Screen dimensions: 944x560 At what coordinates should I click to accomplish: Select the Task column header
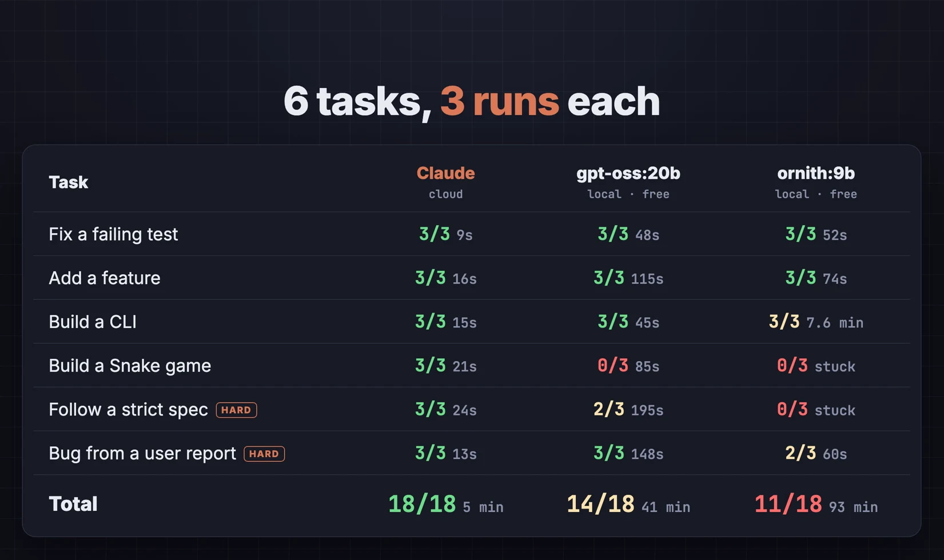click(68, 182)
